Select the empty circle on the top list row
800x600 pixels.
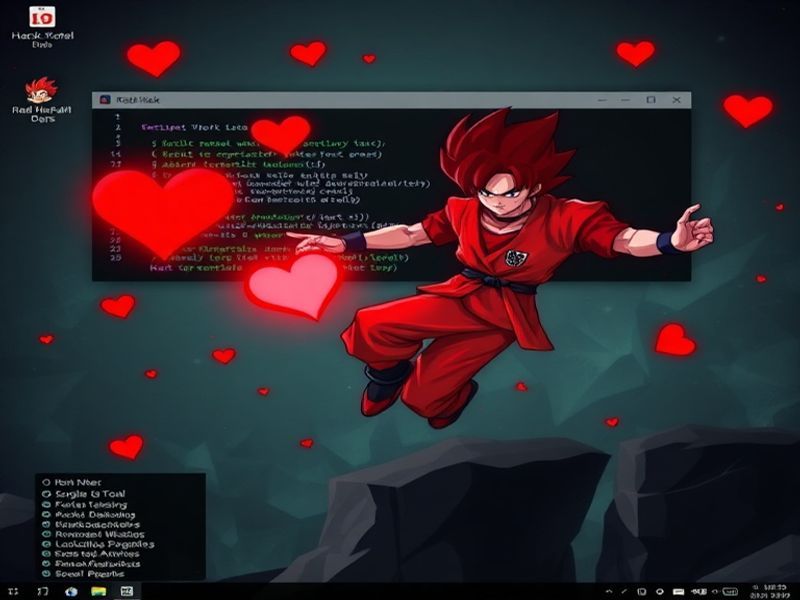tap(46, 482)
